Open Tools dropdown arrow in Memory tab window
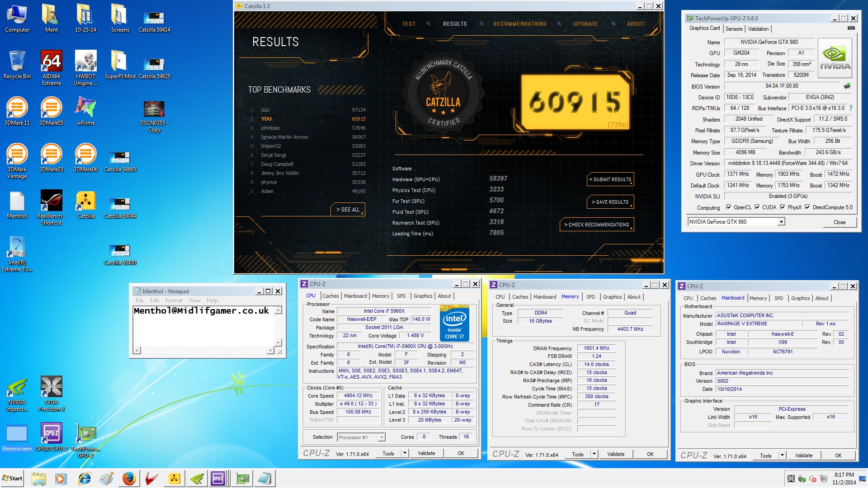Screen dimensions: 868x488 click(594, 454)
